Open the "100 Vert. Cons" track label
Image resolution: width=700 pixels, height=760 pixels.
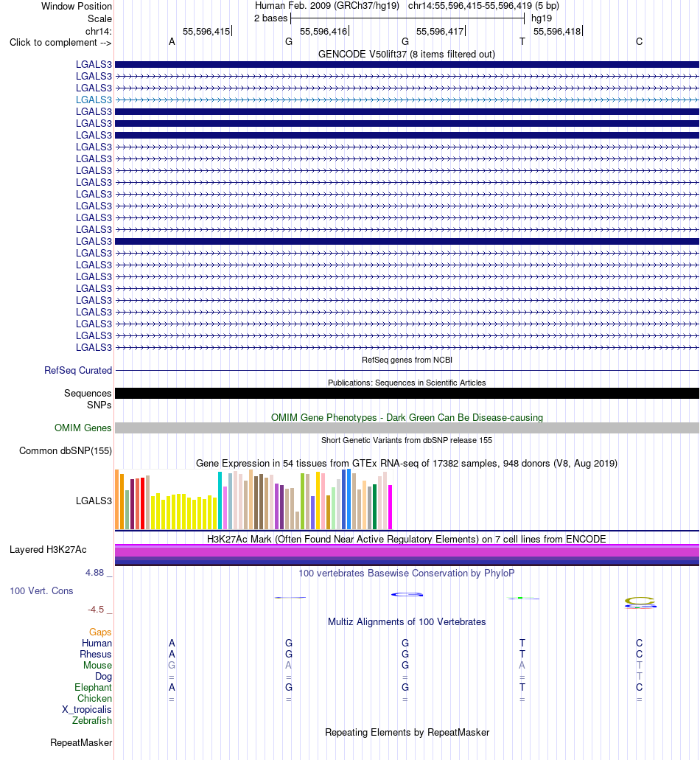point(41,591)
